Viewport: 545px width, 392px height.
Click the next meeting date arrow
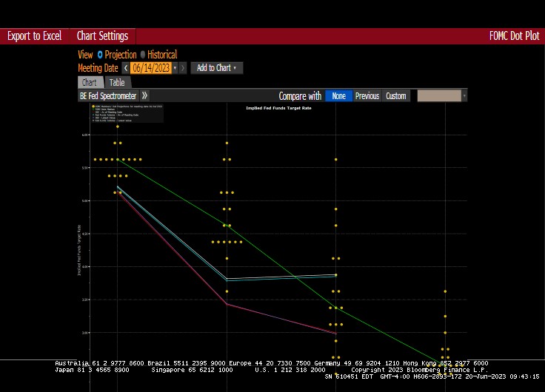pyautogui.click(x=183, y=68)
